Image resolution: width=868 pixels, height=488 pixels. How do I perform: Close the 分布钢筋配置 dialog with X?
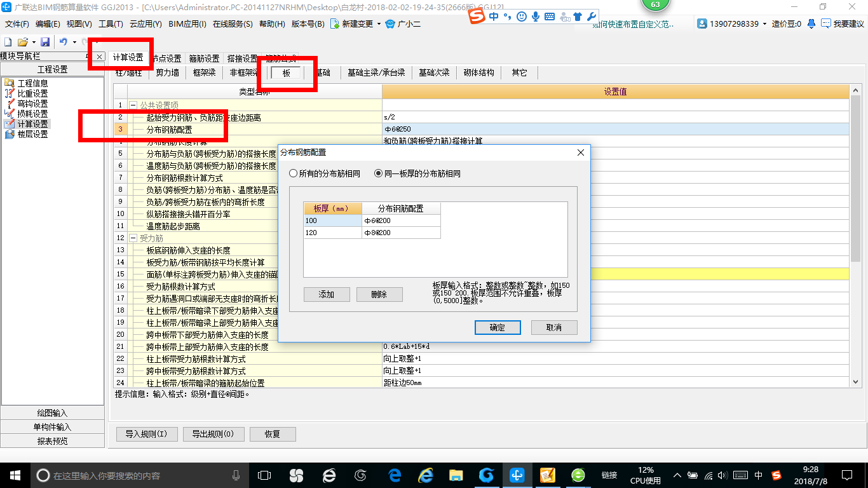click(x=580, y=153)
